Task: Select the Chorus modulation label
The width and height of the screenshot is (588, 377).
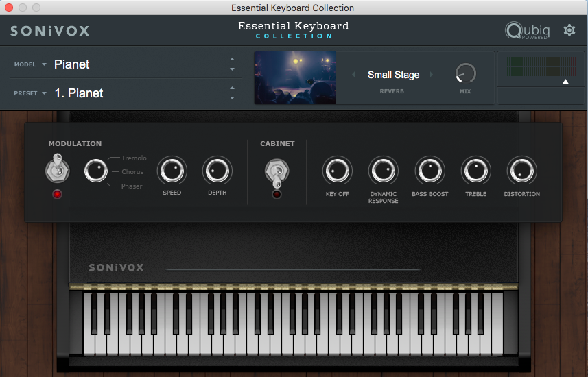Action: point(132,172)
